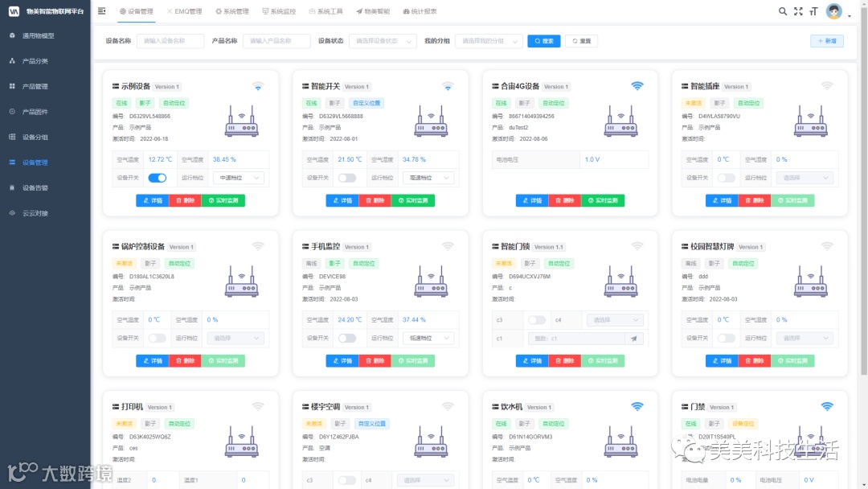868x489 pixels.
Task: Toggle the 设备开关 switch on the 校园智慧灯牌 card
Action: click(727, 338)
